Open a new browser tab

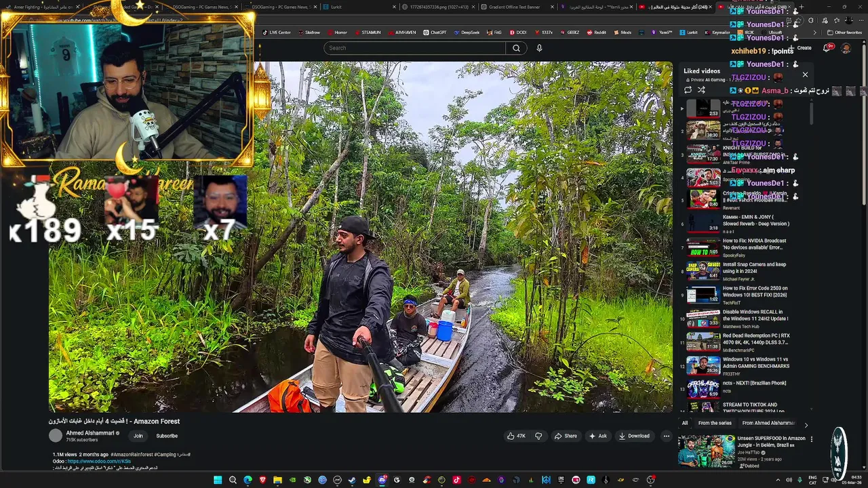[x=801, y=7]
